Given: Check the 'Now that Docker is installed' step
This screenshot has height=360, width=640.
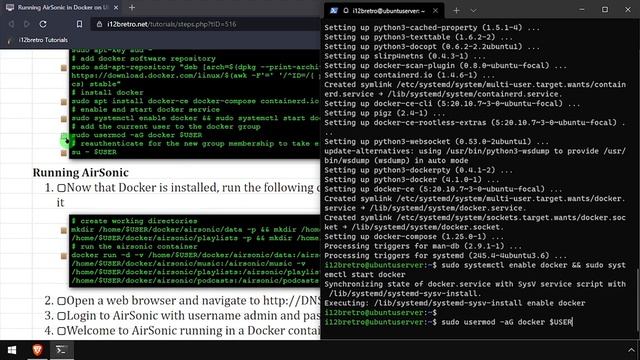Looking at the screenshot, I should click(61, 188).
